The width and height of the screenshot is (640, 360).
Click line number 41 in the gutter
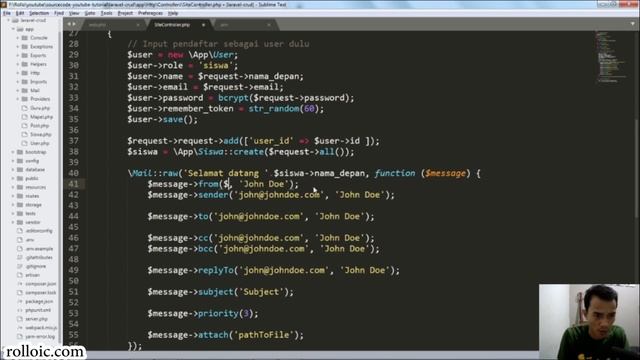coord(73,184)
